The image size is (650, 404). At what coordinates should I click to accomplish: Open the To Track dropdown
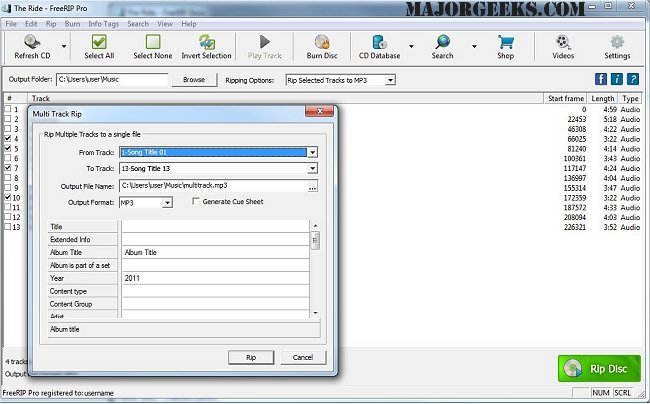point(312,168)
